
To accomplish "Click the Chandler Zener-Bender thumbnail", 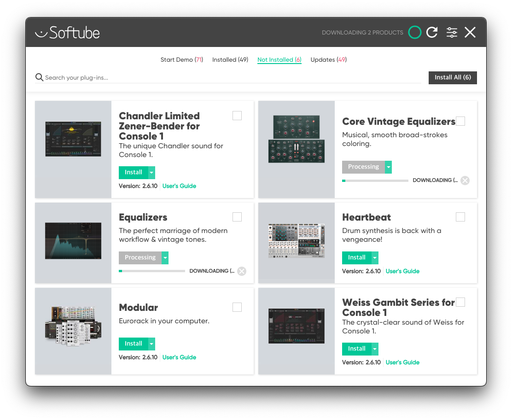I will pyautogui.click(x=73, y=139).
